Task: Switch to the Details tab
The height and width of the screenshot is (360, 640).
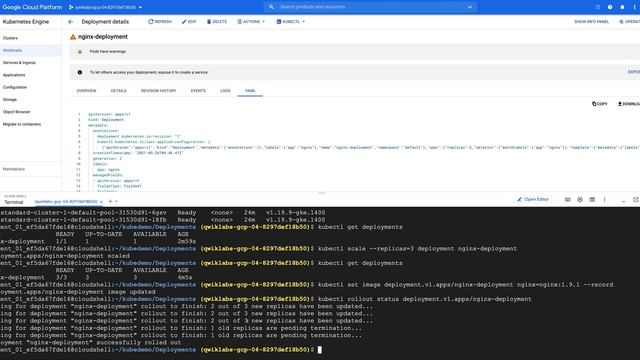Action: pyautogui.click(x=119, y=91)
